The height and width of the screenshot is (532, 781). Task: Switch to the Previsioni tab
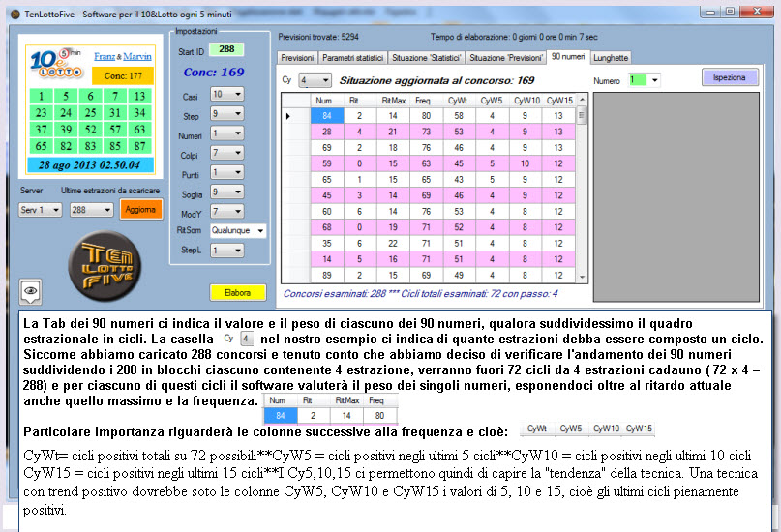pyautogui.click(x=297, y=58)
